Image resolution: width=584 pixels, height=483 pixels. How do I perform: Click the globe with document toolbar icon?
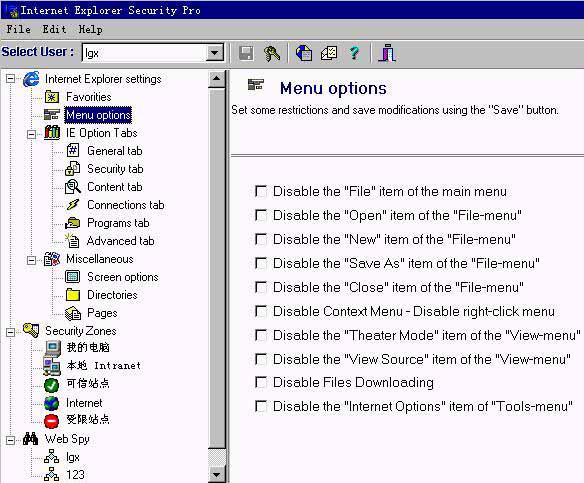[x=304, y=53]
